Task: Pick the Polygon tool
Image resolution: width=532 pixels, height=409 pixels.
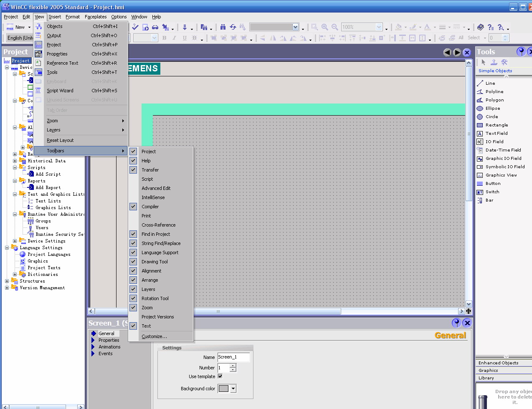Action: 490,100
